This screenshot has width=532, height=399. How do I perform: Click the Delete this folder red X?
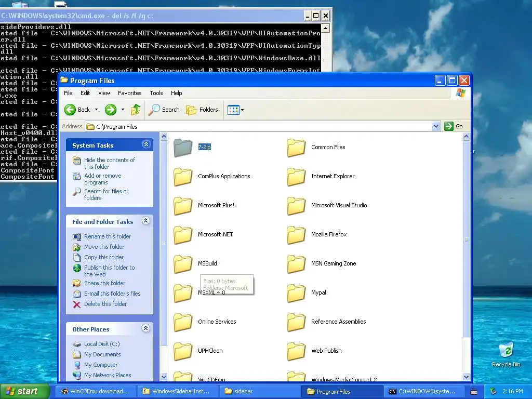pyautogui.click(x=77, y=304)
